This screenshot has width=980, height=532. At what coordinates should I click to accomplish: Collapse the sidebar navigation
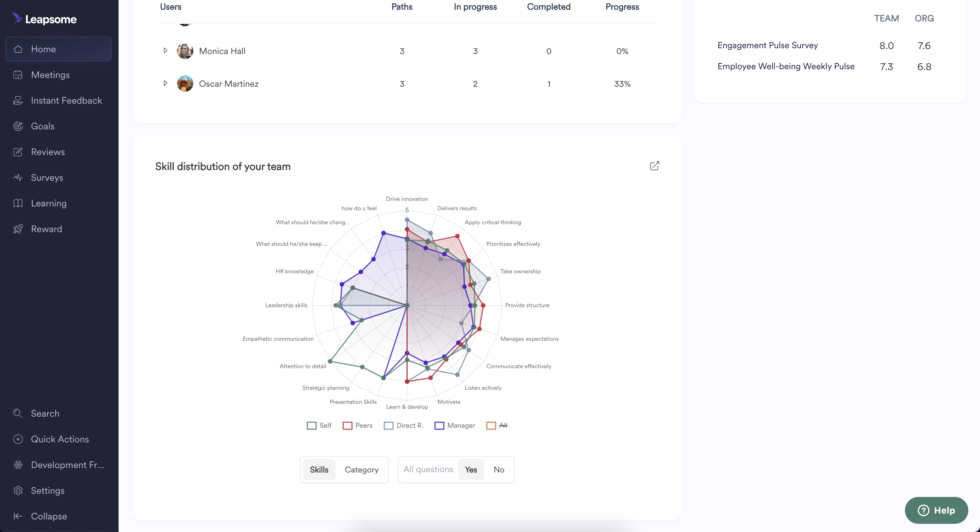(49, 516)
